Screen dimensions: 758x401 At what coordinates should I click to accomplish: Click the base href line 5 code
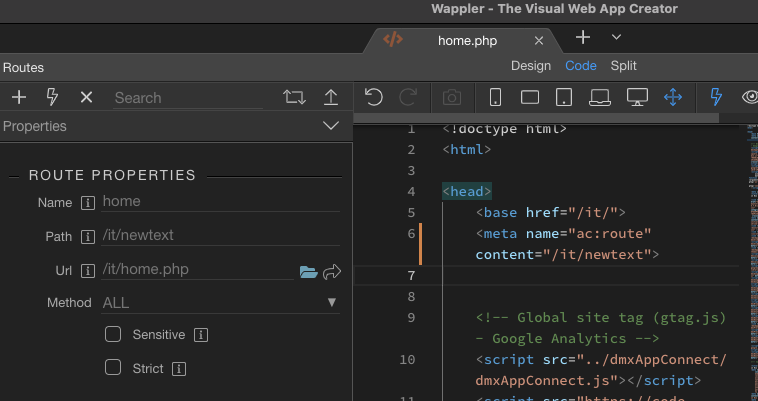pos(550,213)
